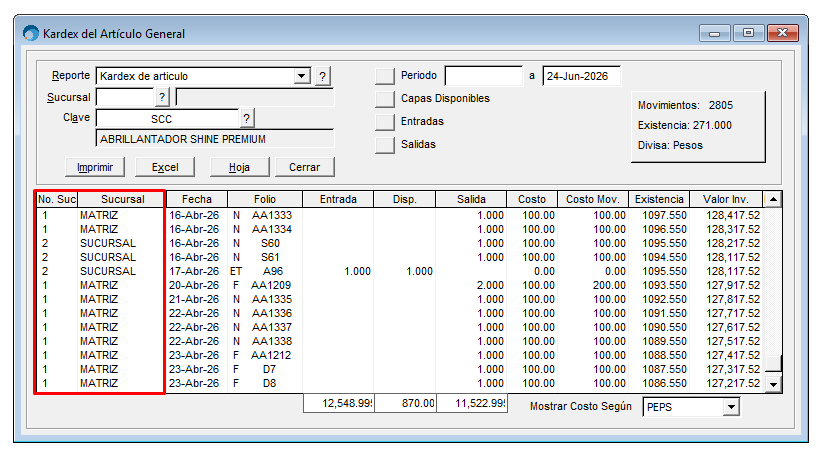Click the No. Suc column header
The height and width of the screenshot is (455, 821).
point(57,199)
